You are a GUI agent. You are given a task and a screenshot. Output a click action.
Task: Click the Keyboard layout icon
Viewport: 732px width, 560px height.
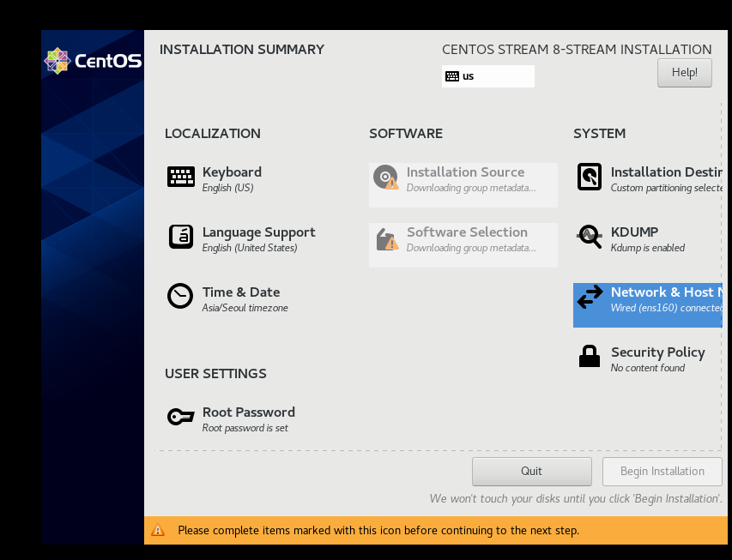pyautogui.click(x=181, y=177)
